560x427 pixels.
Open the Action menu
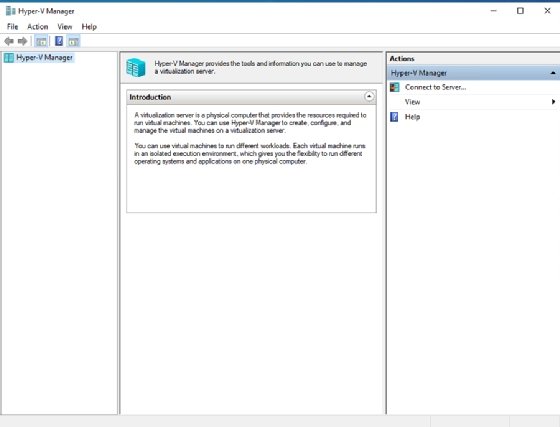tap(38, 27)
